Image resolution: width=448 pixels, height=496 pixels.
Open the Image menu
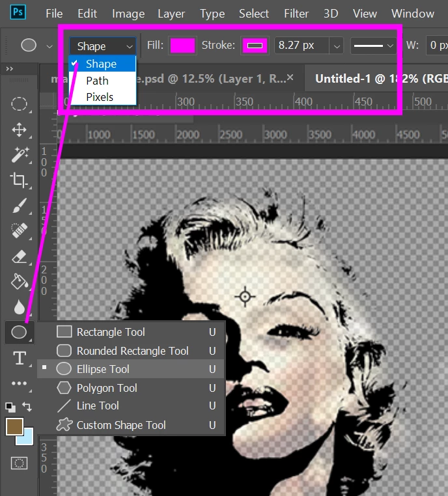128,14
